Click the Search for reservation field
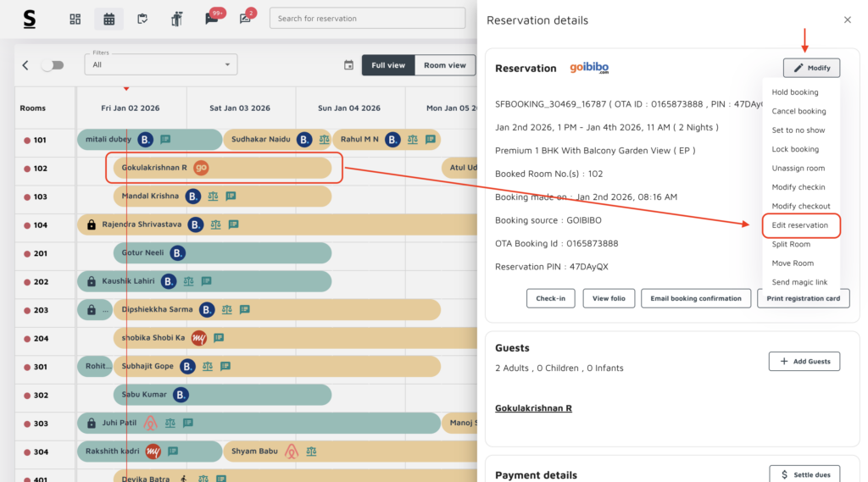 point(367,19)
